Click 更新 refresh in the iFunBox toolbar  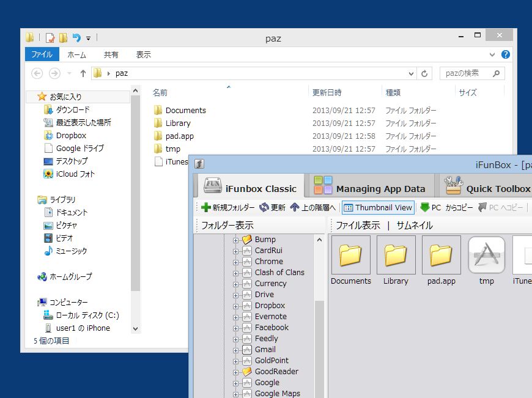[272, 207]
